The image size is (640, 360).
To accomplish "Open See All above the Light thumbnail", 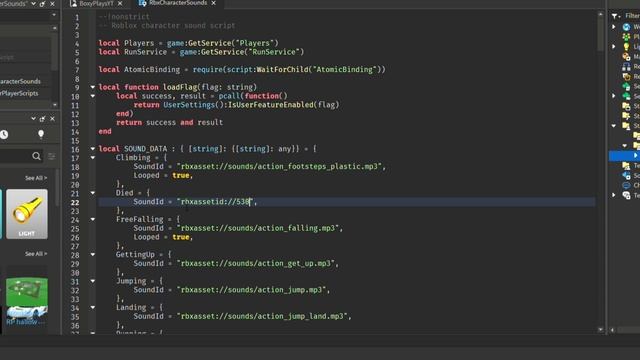I will pyautogui.click(x=36, y=178).
